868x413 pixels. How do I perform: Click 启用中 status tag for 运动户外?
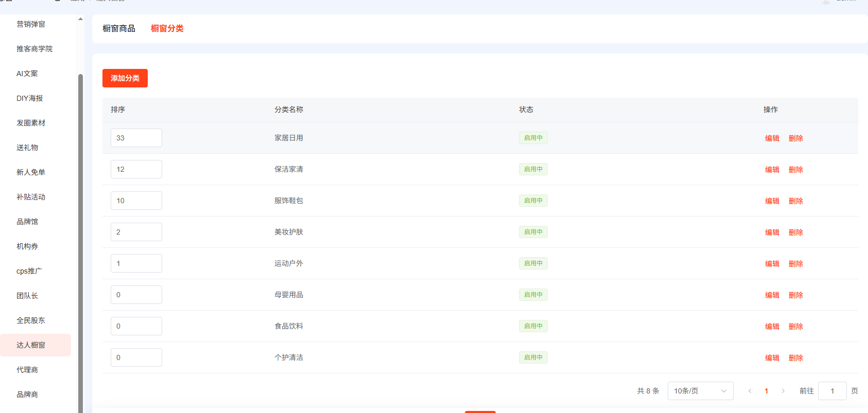pos(533,263)
